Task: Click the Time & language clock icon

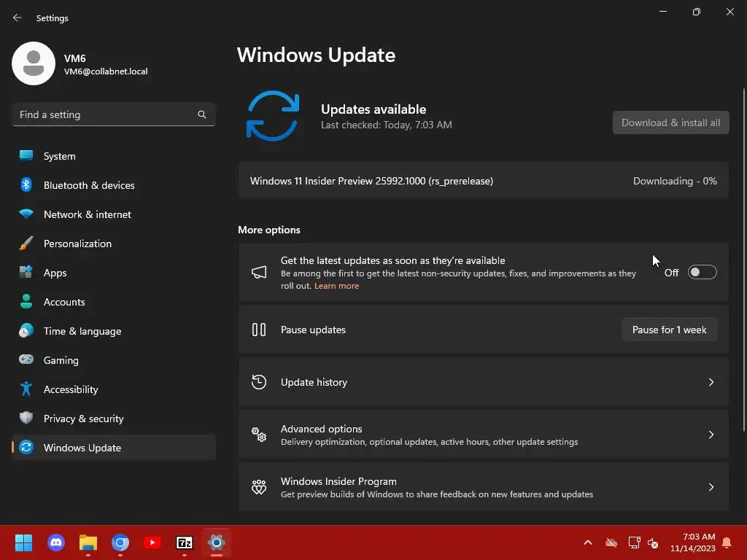Action: (26, 330)
